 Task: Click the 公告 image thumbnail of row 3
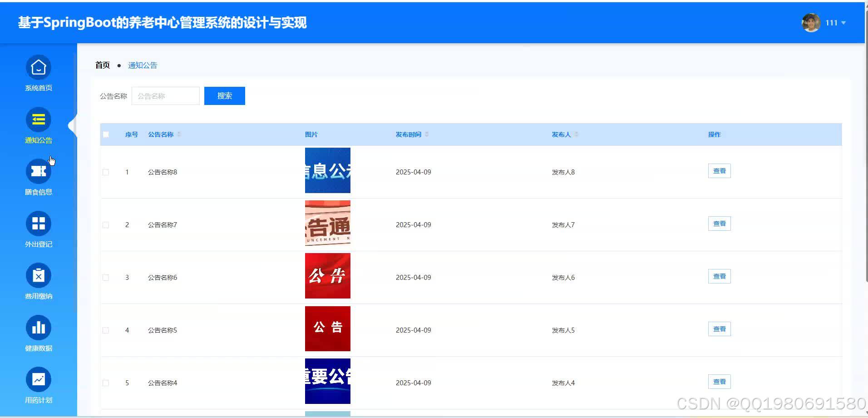(x=327, y=276)
